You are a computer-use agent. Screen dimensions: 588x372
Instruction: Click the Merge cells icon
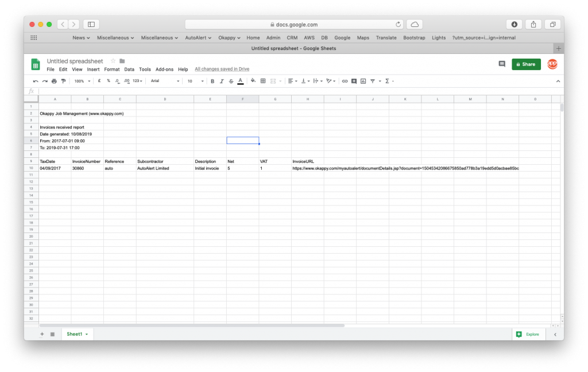(273, 81)
